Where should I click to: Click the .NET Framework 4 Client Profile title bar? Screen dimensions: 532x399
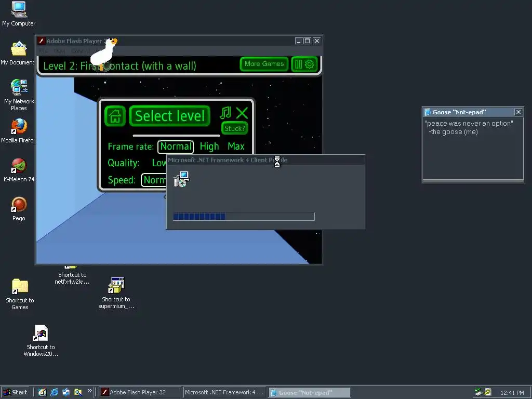tap(266, 160)
